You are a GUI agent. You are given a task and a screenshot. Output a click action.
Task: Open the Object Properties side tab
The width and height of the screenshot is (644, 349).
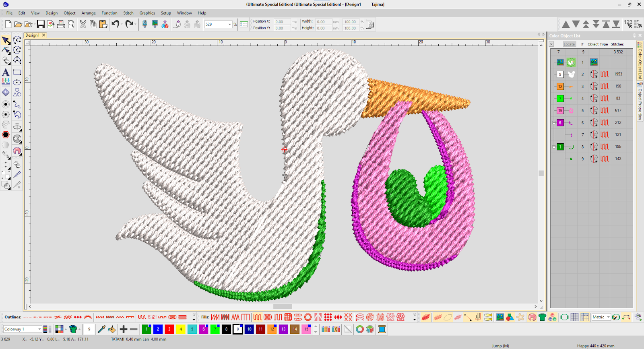coord(640,101)
